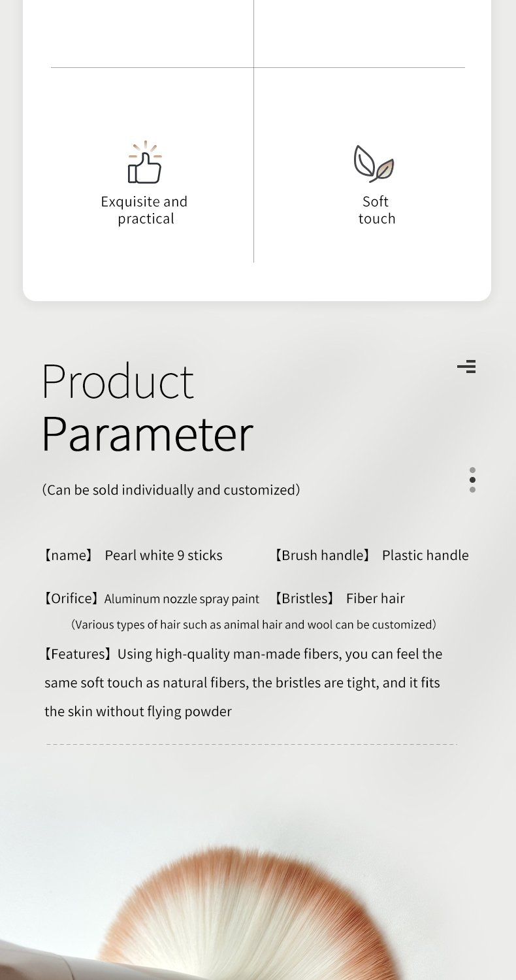
Task: Click the Product Parameter heading
Action: pos(148,408)
